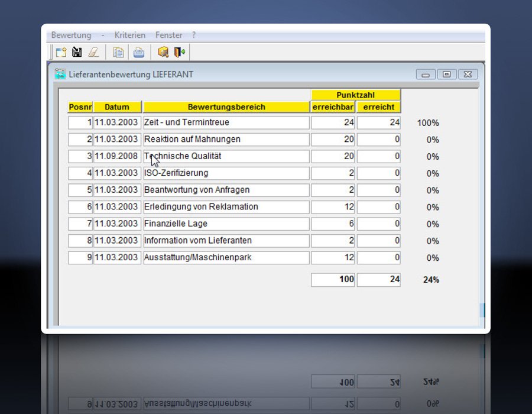This screenshot has width=532, height=414.
Task: Select the 'Reaktion auf Mahnungen' field
Action: tap(226, 140)
